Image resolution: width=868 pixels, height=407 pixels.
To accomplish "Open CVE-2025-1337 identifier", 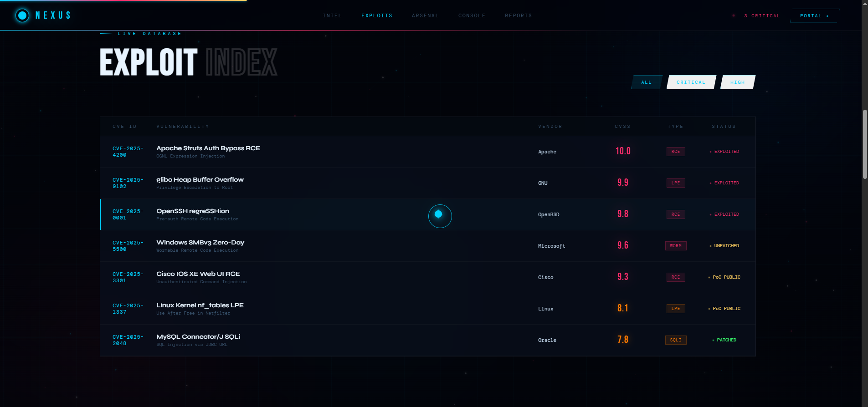I will tap(128, 309).
